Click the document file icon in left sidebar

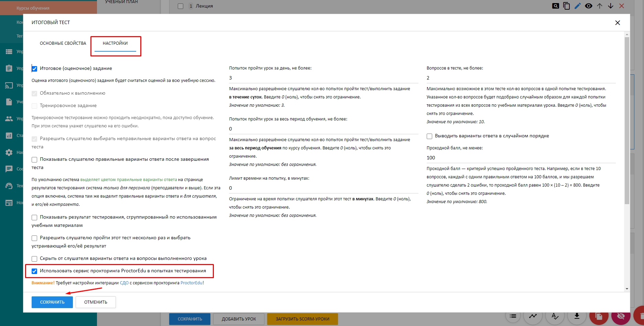[9, 102]
